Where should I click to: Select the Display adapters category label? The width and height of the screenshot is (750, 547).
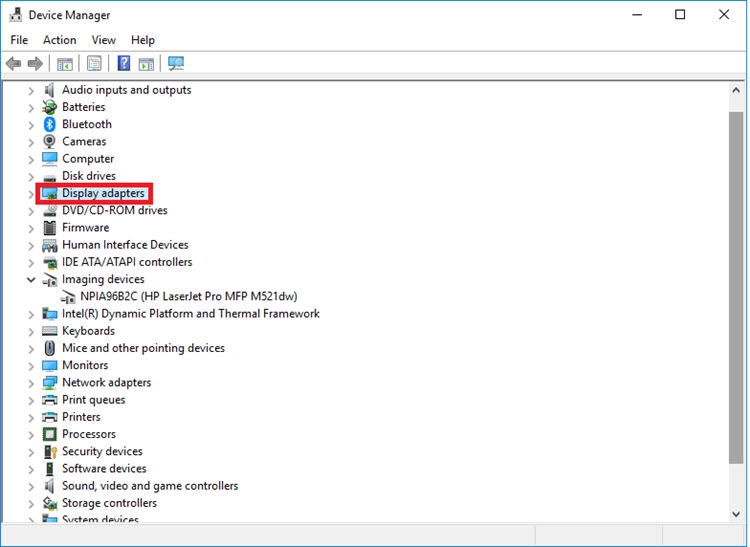[x=103, y=193]
